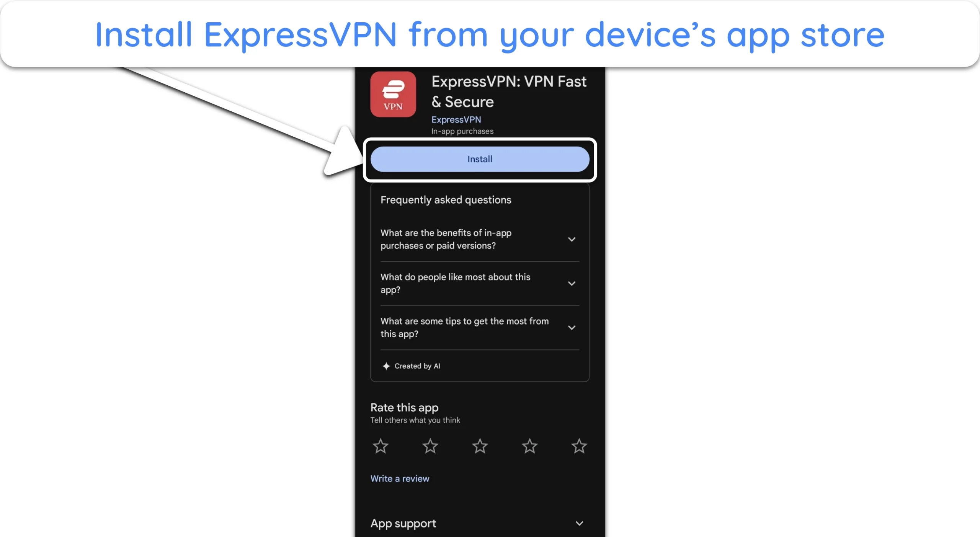Click the 'Frequently asked questions' header
Viewport: 980px width, 537px height.
(x=446, y=200)
